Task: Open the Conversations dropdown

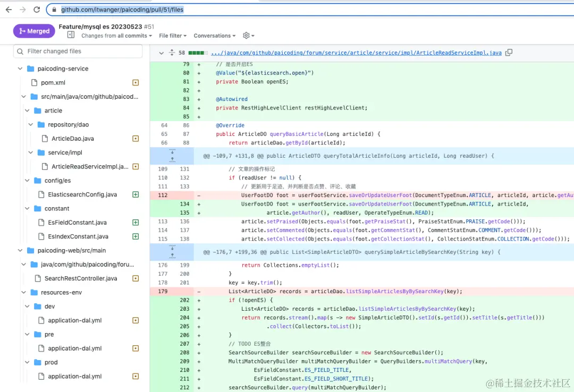Action: 215,36
